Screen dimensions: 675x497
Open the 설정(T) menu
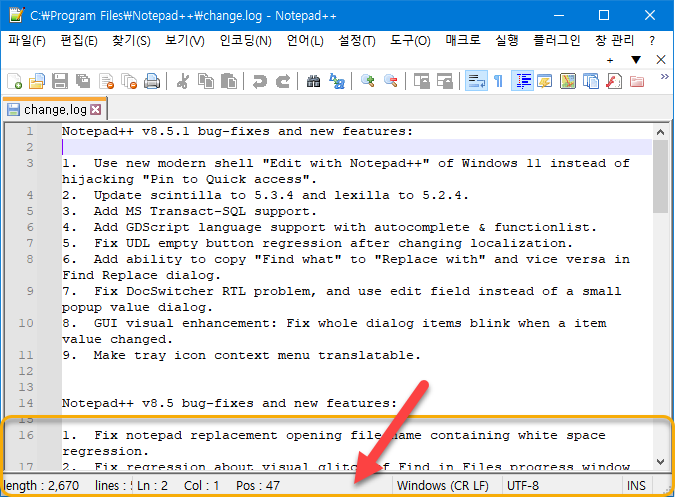[357, 41]
